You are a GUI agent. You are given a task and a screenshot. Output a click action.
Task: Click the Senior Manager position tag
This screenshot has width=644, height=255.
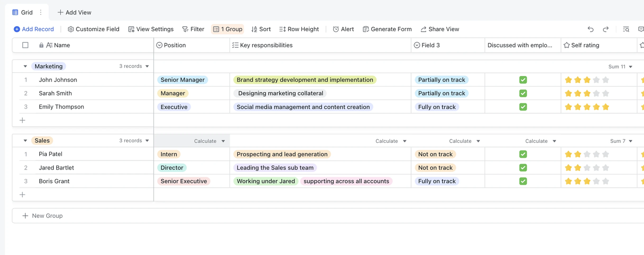(x=183, y=80)
